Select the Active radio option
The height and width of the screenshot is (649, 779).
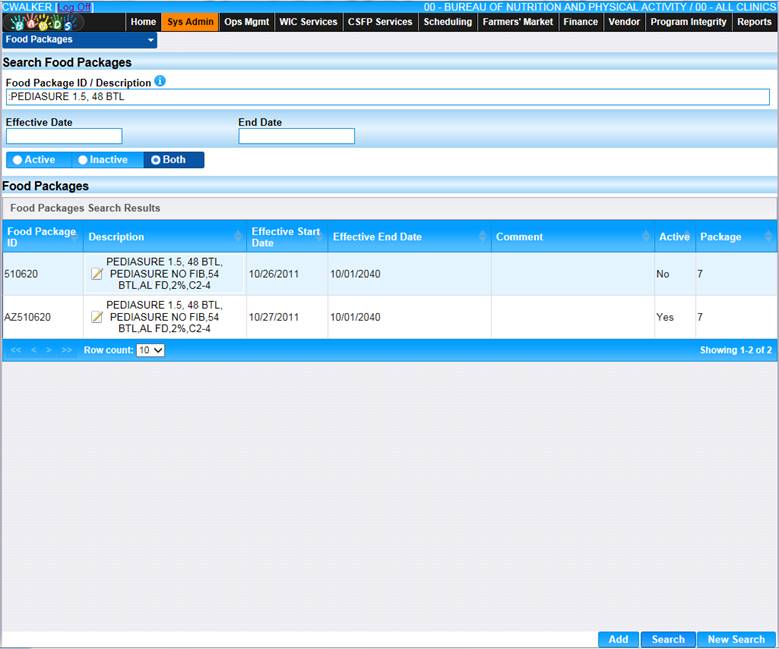pyautogui.click(x=18, y=160)
